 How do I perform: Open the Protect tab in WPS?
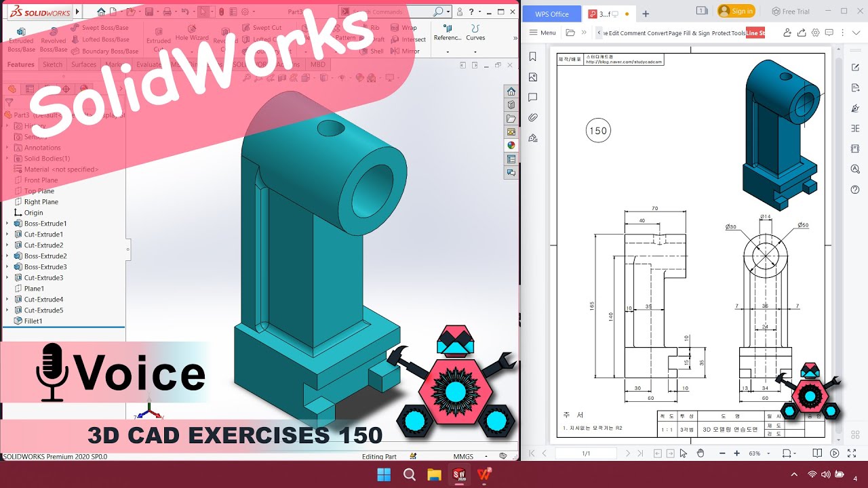[721, 33]
